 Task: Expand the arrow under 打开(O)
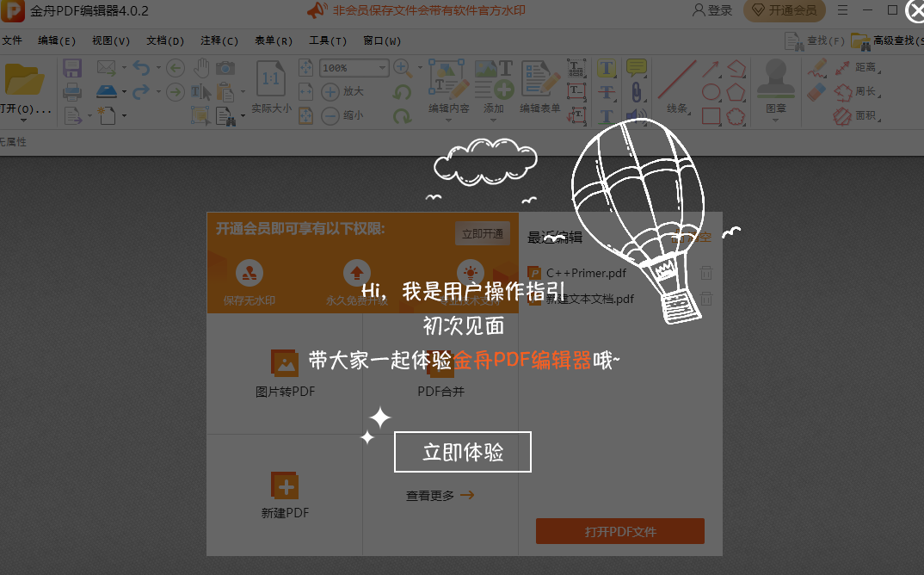click(23, 121)
